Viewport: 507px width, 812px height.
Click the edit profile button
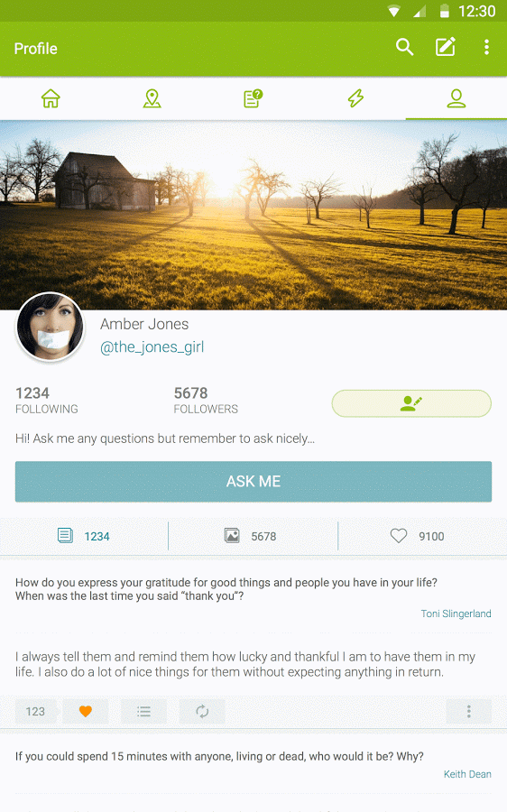411,403
